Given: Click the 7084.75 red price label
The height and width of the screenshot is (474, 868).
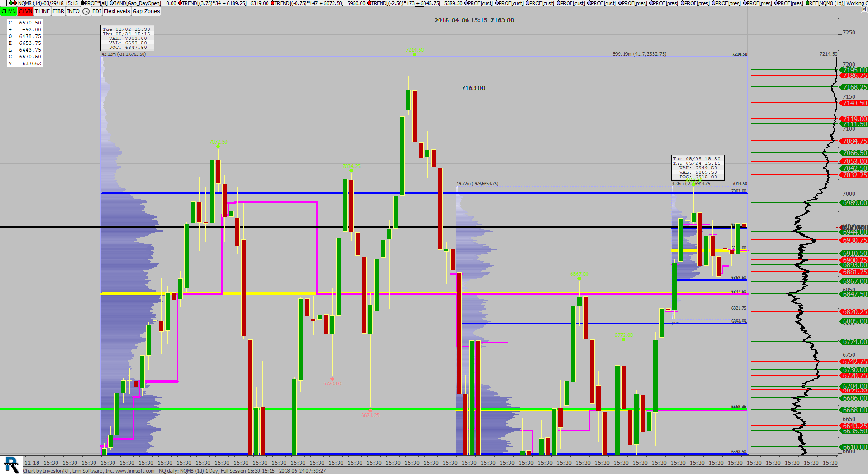Looking at the screenshot, I should [x=854, y=141].
